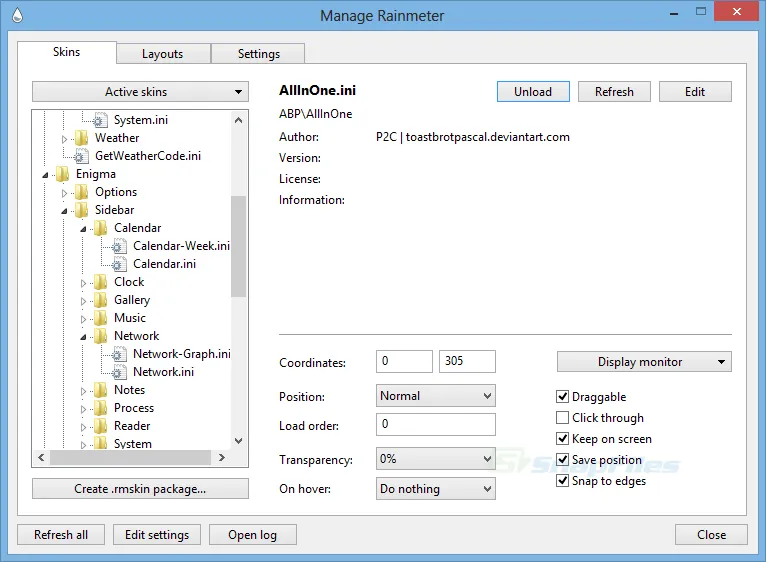The width and height of the screenshot is (766, 562).
Task: Click the Options folder icon
Action: point(81,192)
